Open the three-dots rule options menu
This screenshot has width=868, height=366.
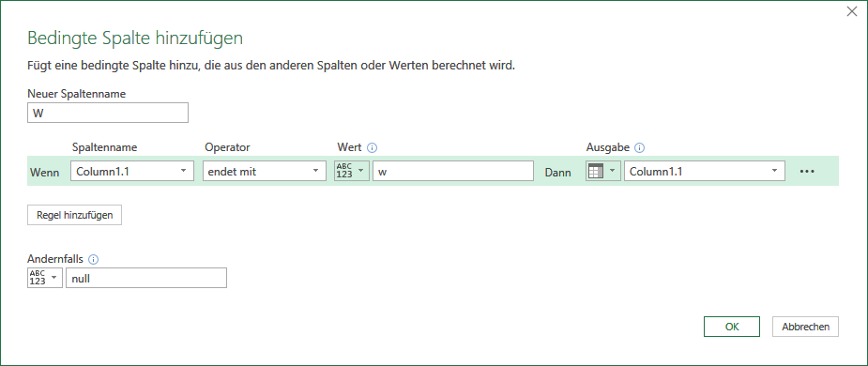[x=807, y=172]
